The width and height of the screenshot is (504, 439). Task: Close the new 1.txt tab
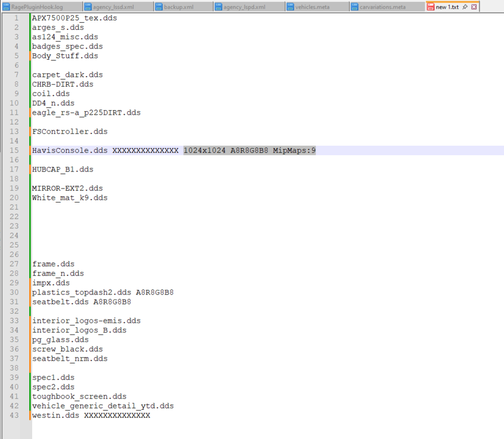click(474, 6)
